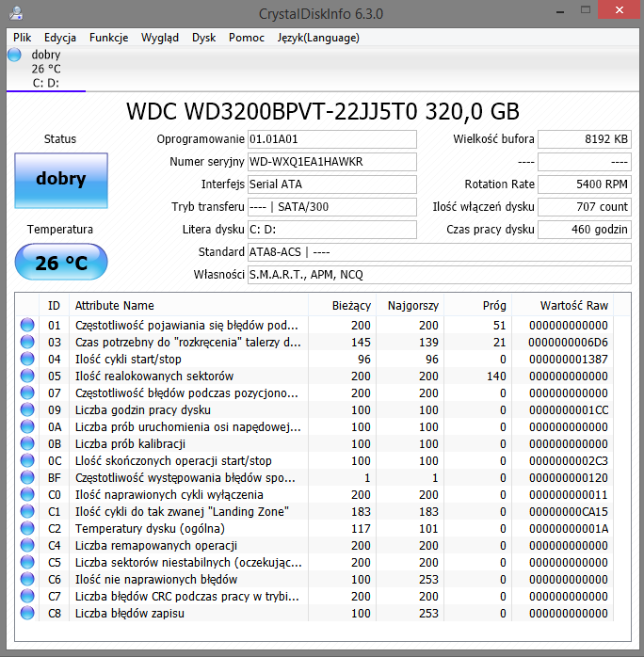644x657 pixels.
Task: Click the serial number field WD-WXQ1EA1HAWKR
Action: [x=332, y=162]
